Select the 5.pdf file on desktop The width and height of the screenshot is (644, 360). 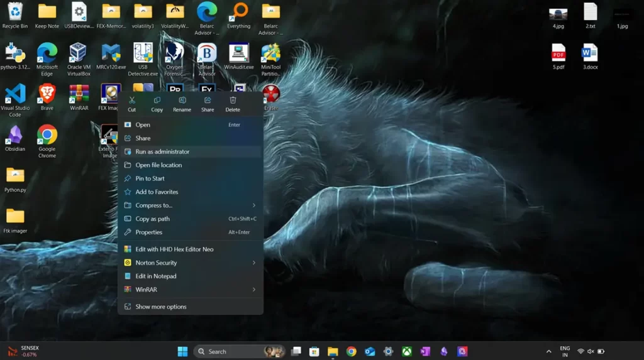pyautogui.click(x=558, y=53)
